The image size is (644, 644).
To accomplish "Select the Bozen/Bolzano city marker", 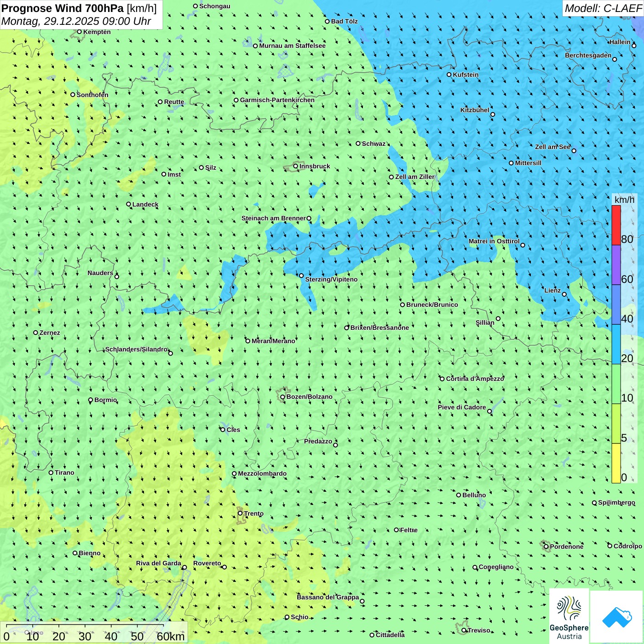I will [282, 397].
